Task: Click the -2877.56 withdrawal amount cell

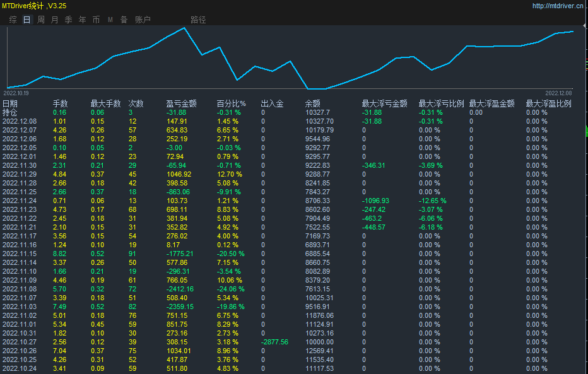Action: [274, 342]
